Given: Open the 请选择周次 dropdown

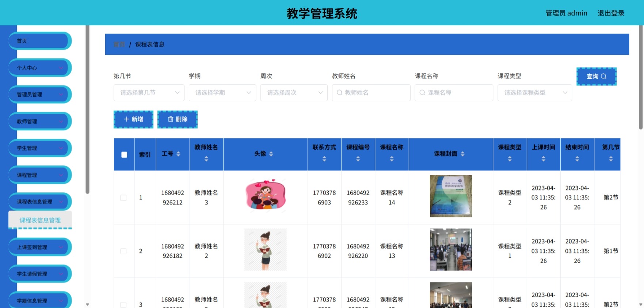Looking at the screenshot, I should pos(294,93).
